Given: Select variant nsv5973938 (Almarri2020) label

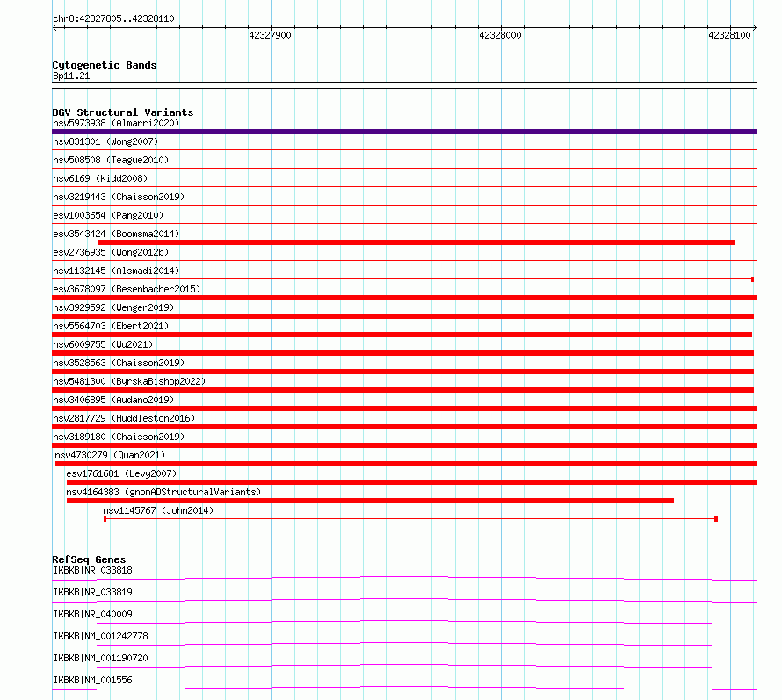Looking at the screenshot, I should pyautogui.click(x=116, y=123).
